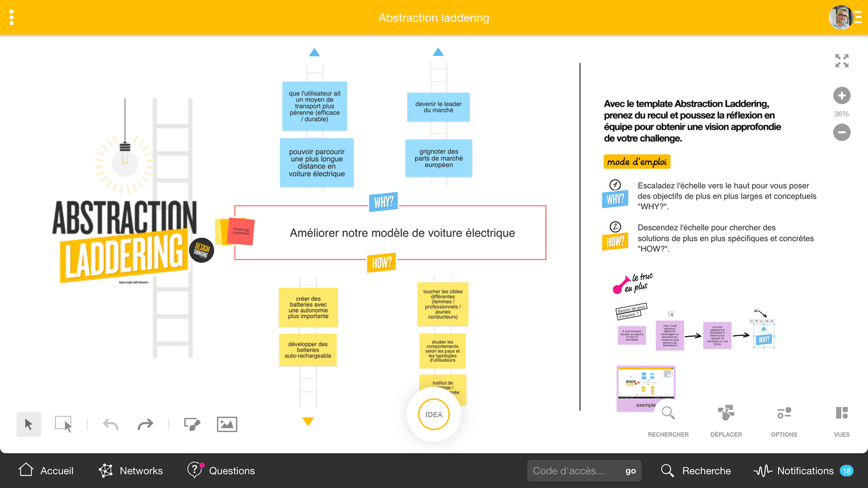868x488 pixels.
Task: Zoom out with the minus button
Action: point(841,132)
